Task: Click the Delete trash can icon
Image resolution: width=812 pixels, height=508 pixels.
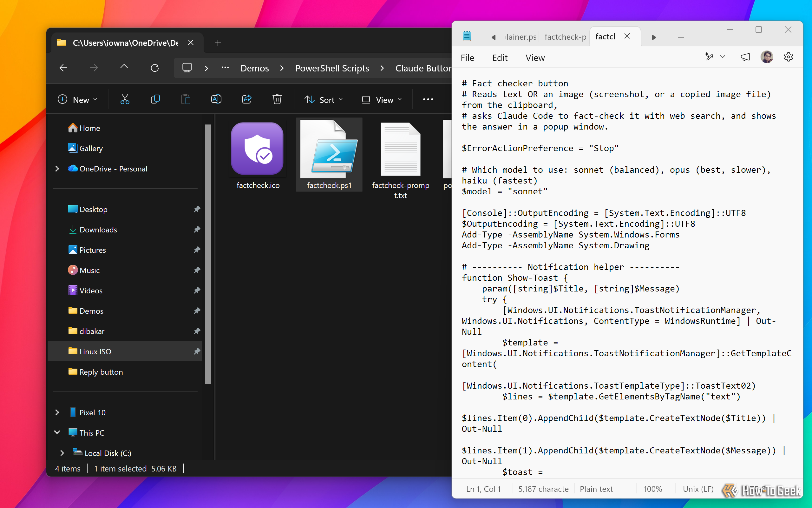Action: point(277,99)
